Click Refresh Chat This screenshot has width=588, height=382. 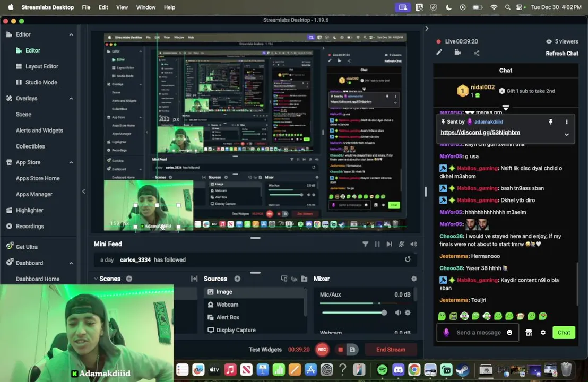tap(562, 53)
